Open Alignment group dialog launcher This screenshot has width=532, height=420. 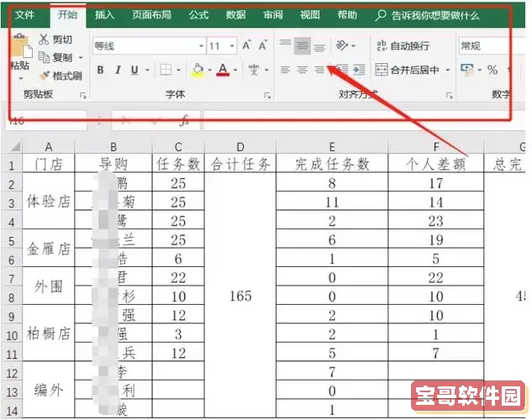[450, 96]
